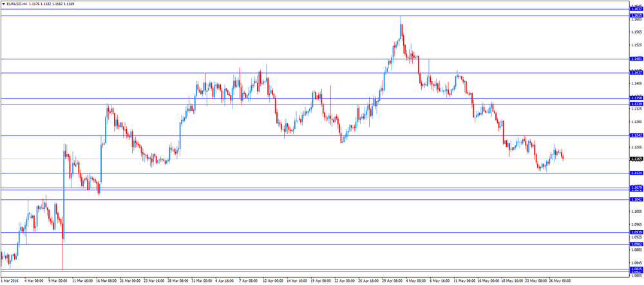644x285 pixels.
Task: Click the 1.1042 price level label
Action: (x=636, y=199)
